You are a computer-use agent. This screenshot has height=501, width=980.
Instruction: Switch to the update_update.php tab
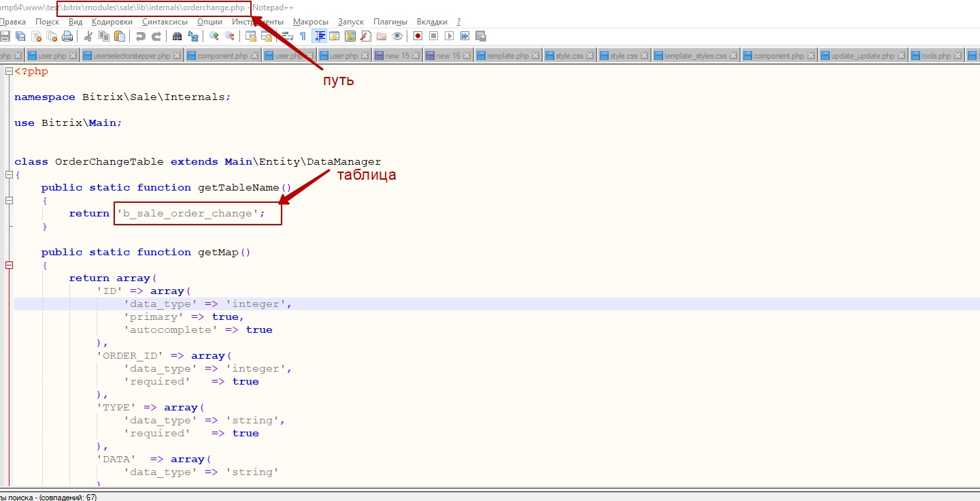pyautogui.click(x=862, y=56)
